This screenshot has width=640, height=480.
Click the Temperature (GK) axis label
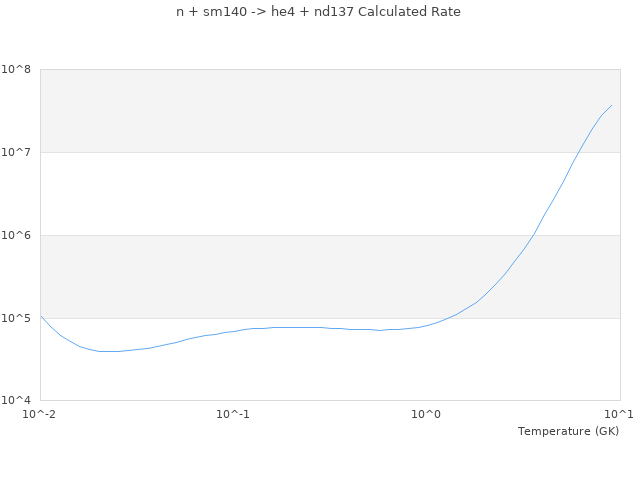568,431
